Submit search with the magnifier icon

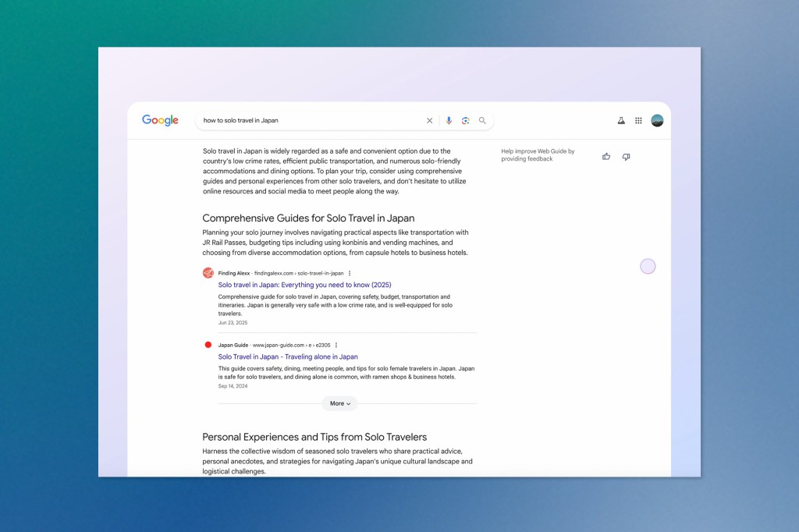pos(482,121)
